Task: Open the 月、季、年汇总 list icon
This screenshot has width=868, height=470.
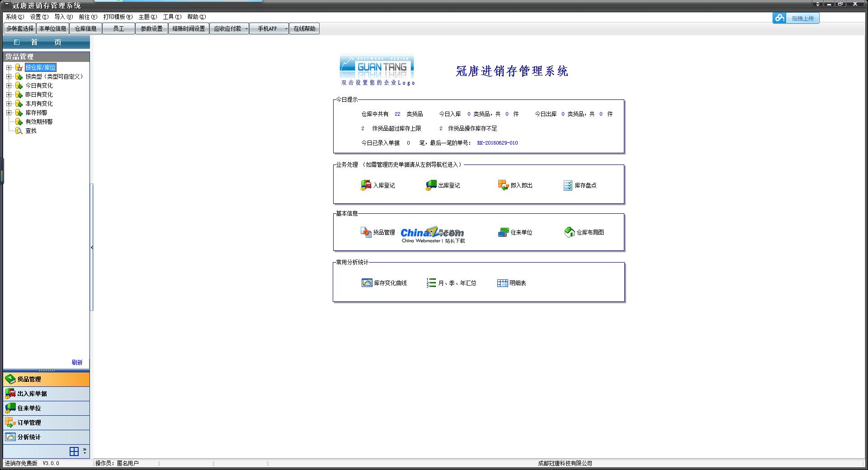Action: (431, 283)
